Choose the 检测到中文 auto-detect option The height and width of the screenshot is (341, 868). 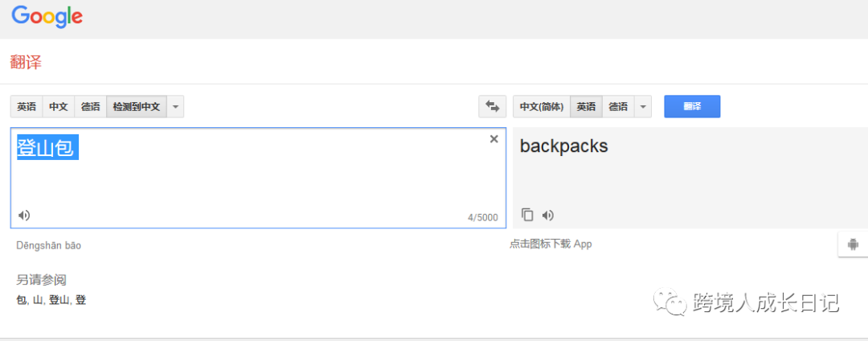pyautogui.click(x=136, y=106)
